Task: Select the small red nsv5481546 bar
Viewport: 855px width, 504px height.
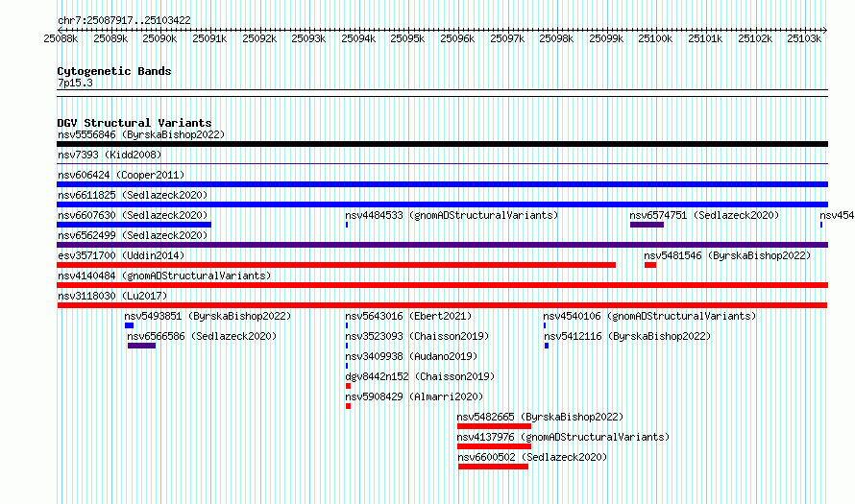Action: 650,265
